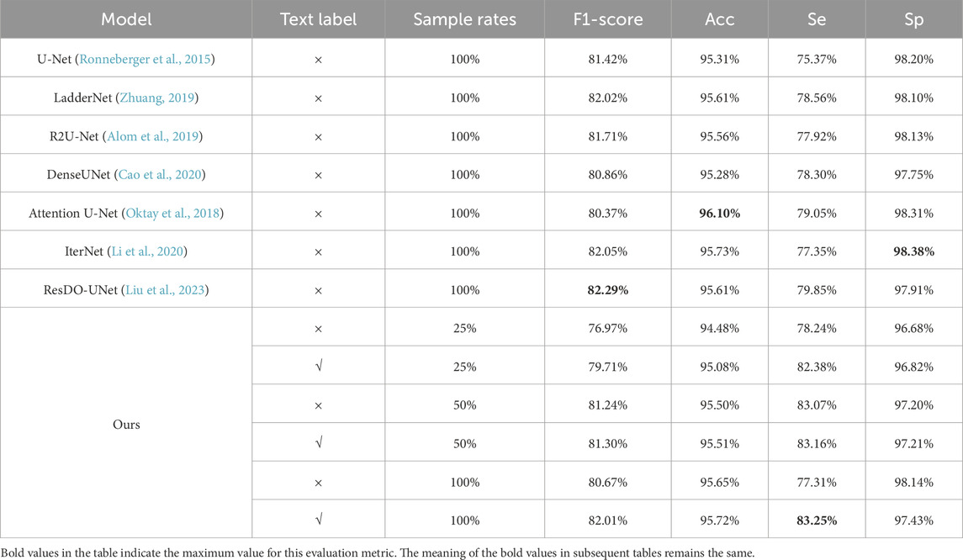The image size is (963, 560).
Task: Follow the Alom et al., 2019 citation
Action: (165, 136)
